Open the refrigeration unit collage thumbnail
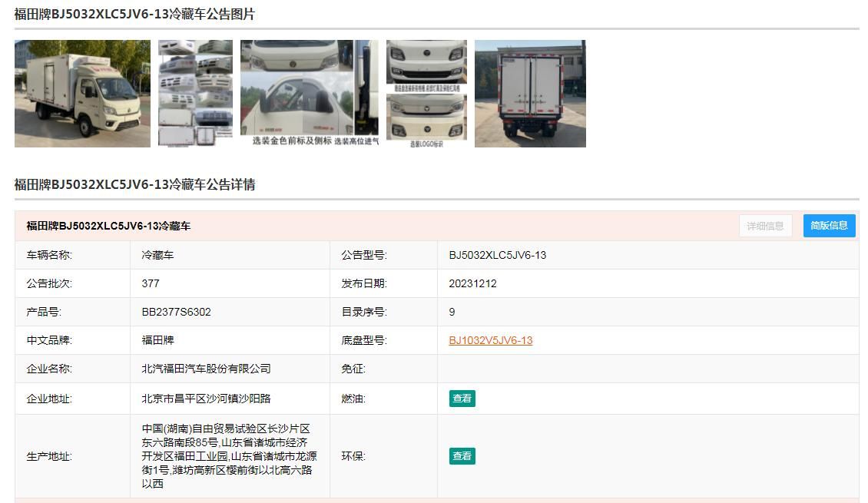Screen dimensions: 868x503 tap(195, 94)
